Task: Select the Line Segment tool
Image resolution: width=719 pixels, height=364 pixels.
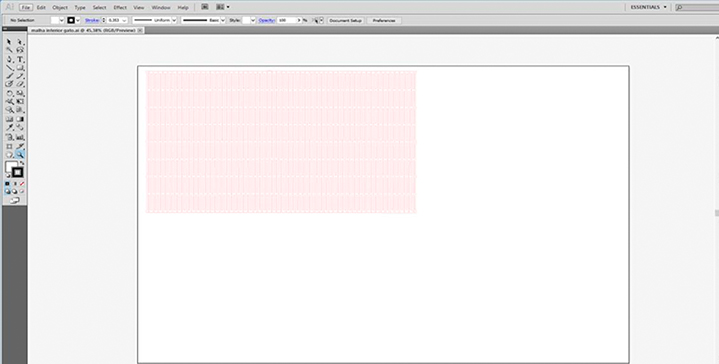Action: pos(9,68)
